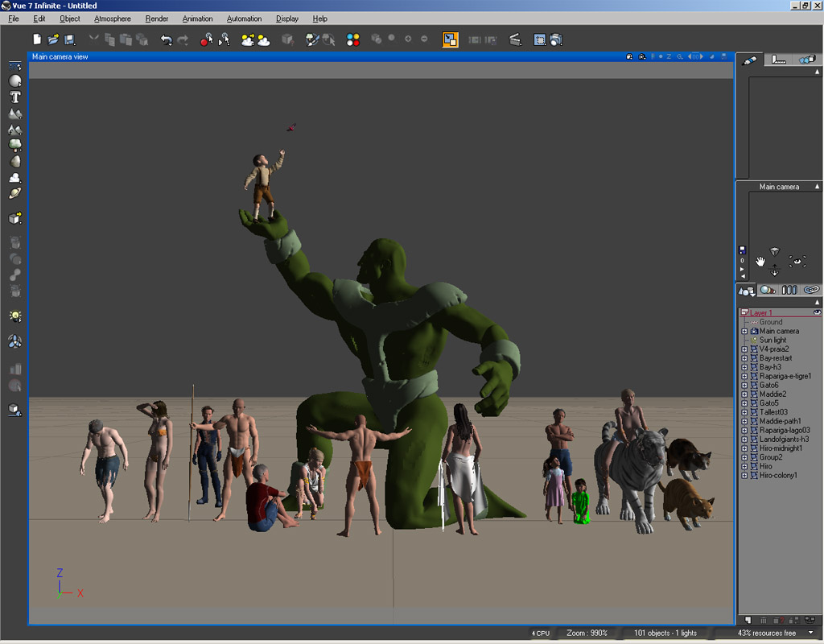Open the Render menu
This screenshot has height=644, width=824.
tap(157, 19)
